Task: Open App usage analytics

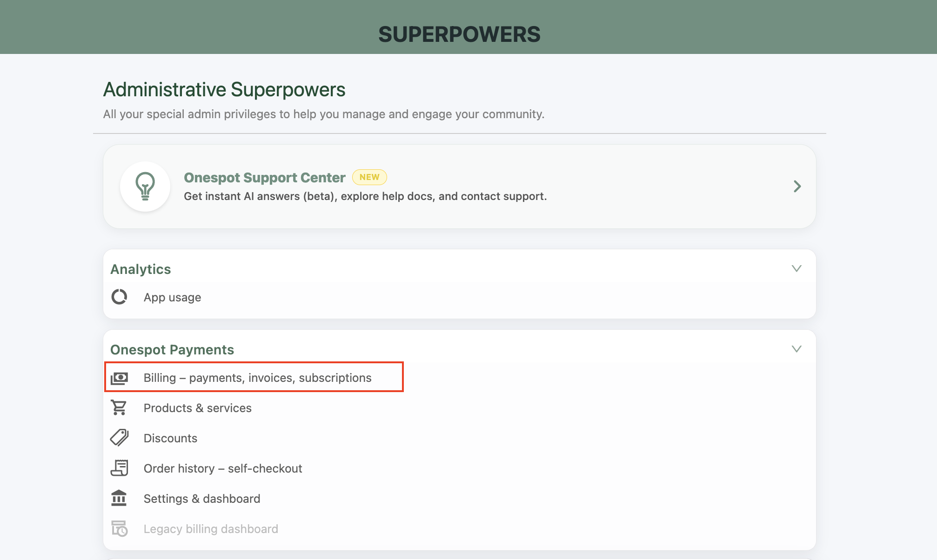Action: point(172,297)
